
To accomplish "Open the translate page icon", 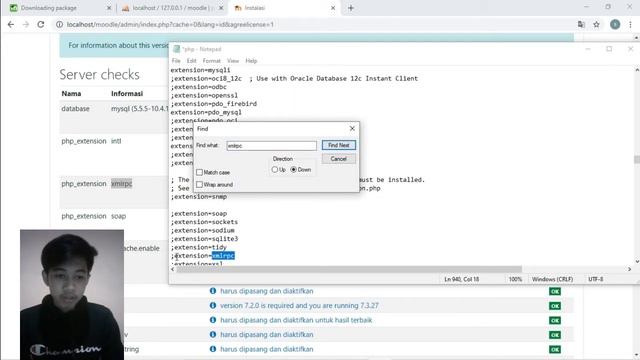I will pyautogui.click(x=581, y=24).
